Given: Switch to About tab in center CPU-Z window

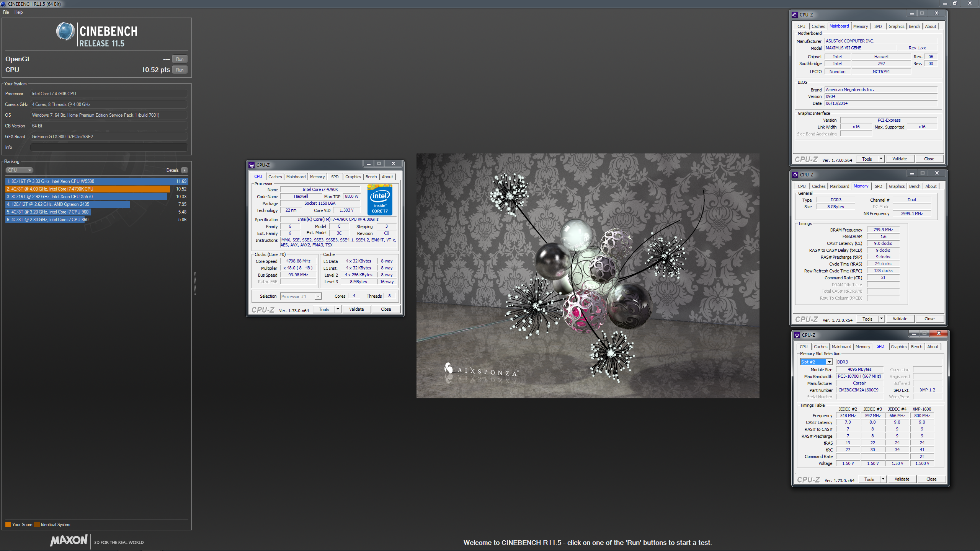Looking at the screenshot, I should click(x=387, y=177).
